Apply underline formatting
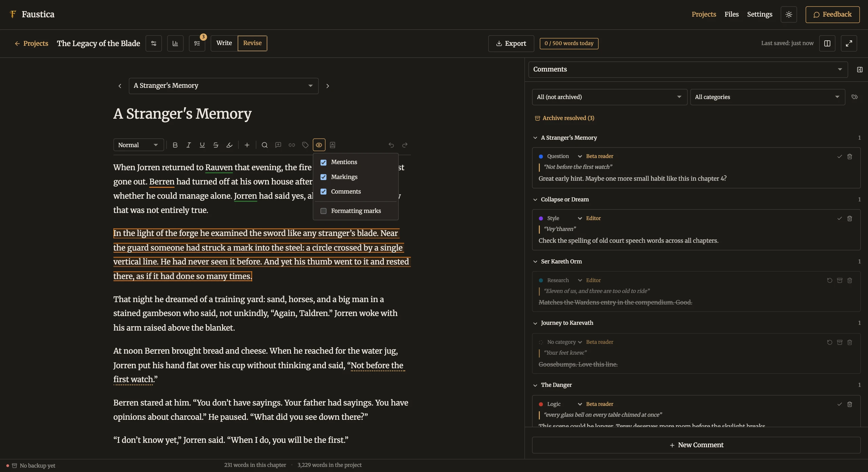 coord(202,145)
